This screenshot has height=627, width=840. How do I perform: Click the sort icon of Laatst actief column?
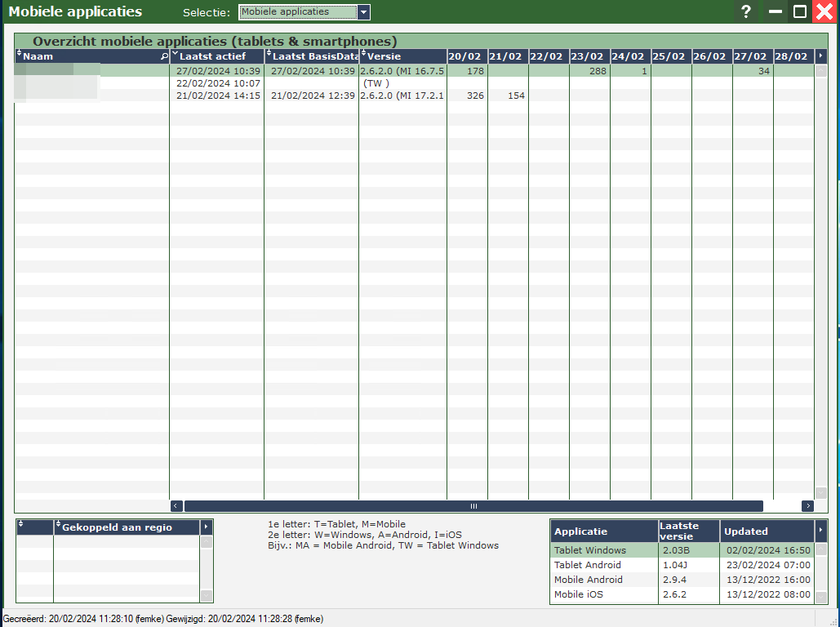coord(175,56)
